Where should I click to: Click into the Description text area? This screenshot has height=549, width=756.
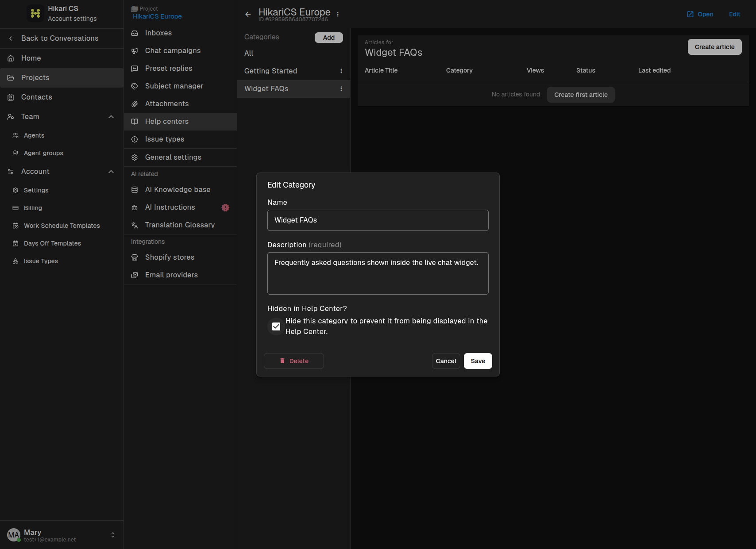(378, 273)
